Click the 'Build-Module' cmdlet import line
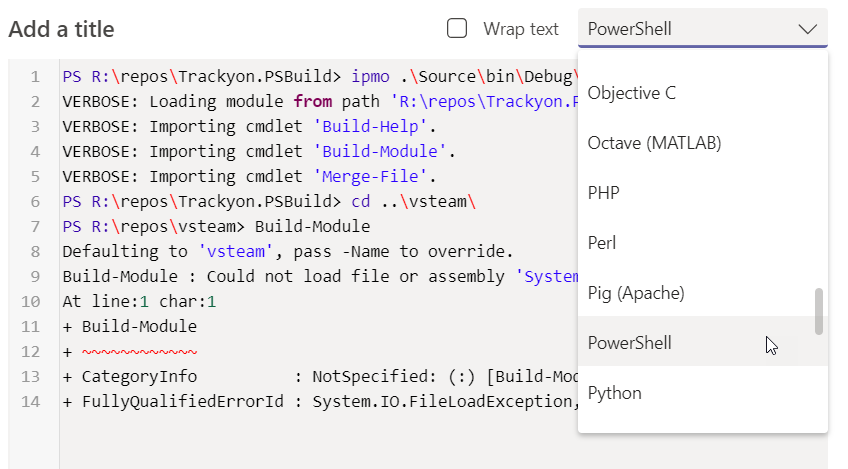This screenshot has width=848, height=469. [x=259, y=151]
